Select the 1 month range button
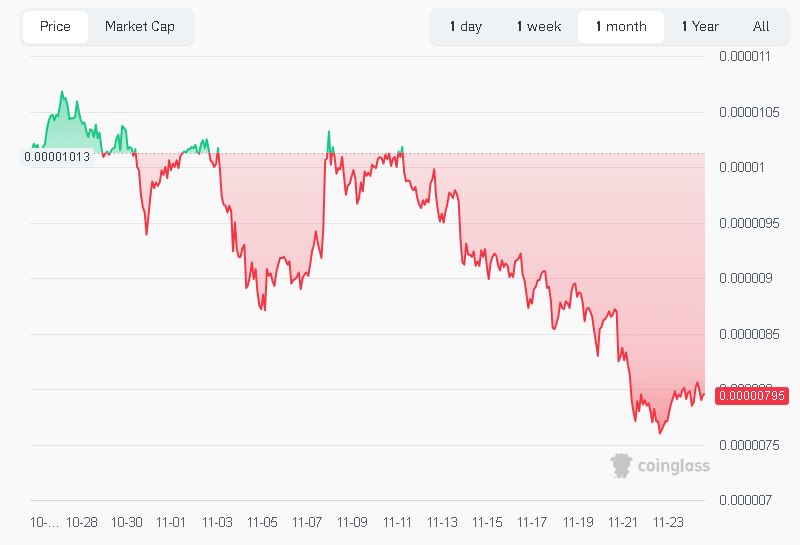The width and height of the screenshot is (800, 545). [x=621, y=27]
